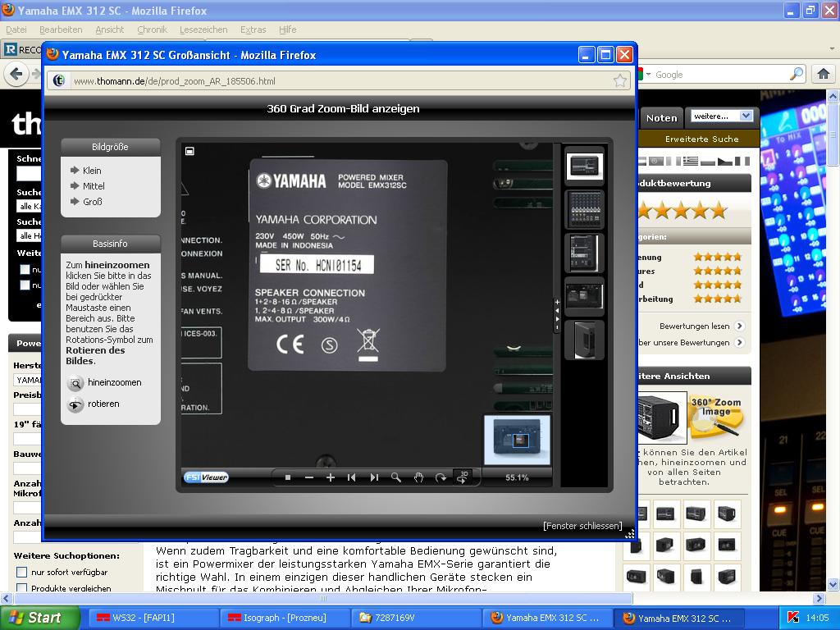Open the Lesezeichen menu
This screenshot has height=630, width=840.
click(x=203, y=30)
